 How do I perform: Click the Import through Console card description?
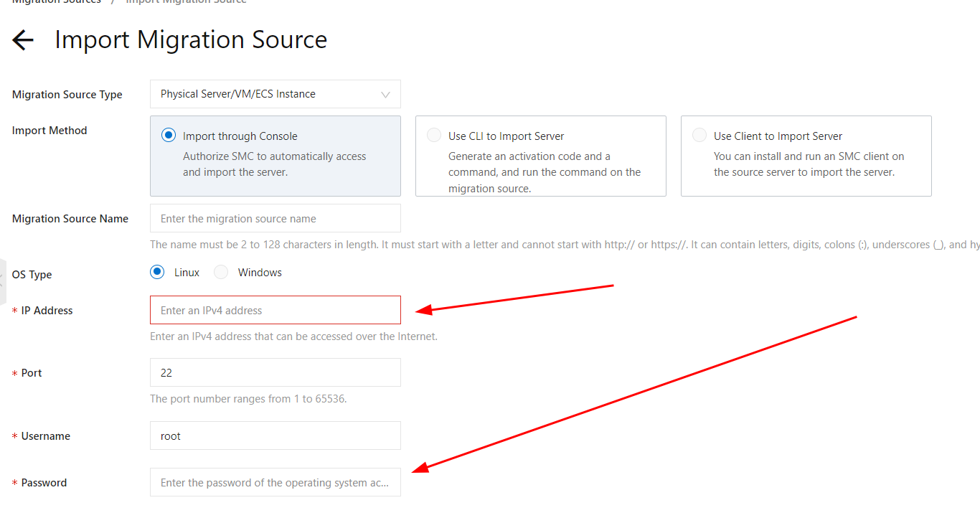pos(274,164)
